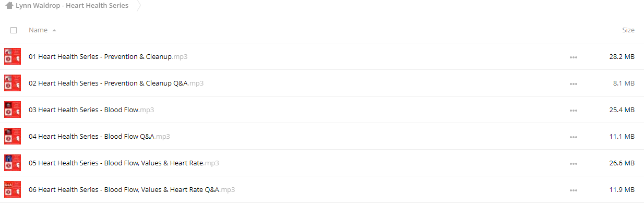Open 01 Heart Health Series - Prevention & Cleanup.mp3
This screenshot has height=205, width=644.
[x=108, y=56]
